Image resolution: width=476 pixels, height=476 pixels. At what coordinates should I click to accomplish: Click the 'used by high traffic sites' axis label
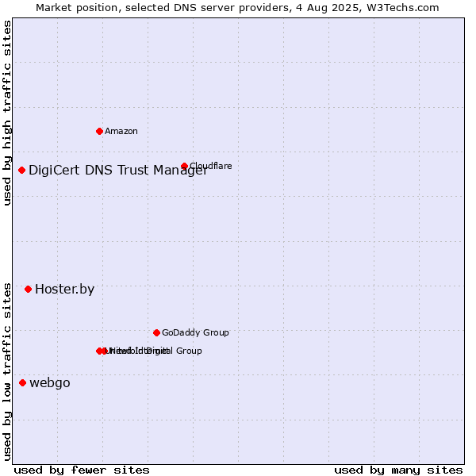pyautogui.click(x=6, y=113)
